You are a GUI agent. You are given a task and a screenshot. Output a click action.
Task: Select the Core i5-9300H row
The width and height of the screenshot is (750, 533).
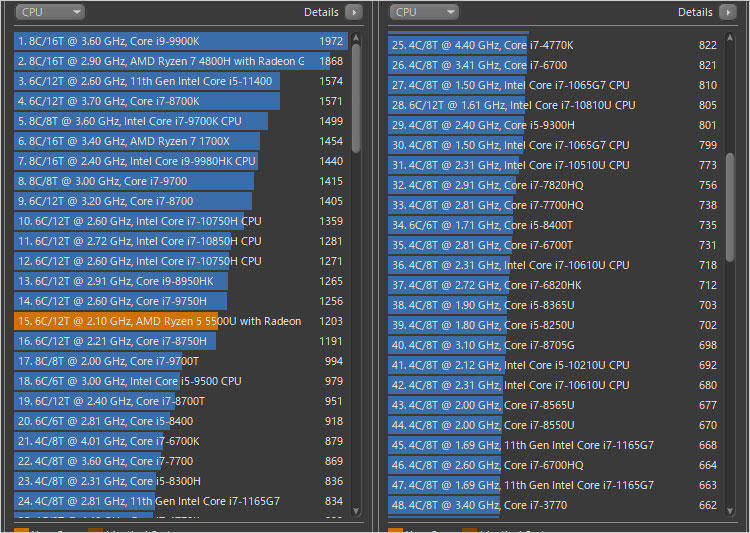click(x=555, y=125)
